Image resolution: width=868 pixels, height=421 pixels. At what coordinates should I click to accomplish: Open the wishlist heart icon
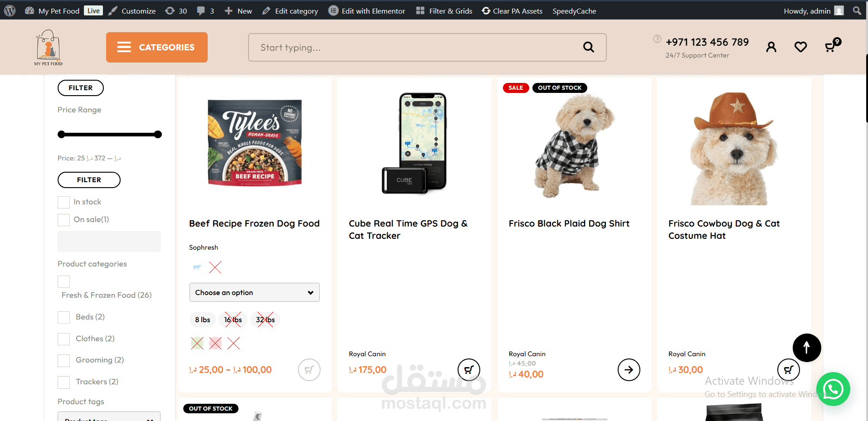(800, 47)
